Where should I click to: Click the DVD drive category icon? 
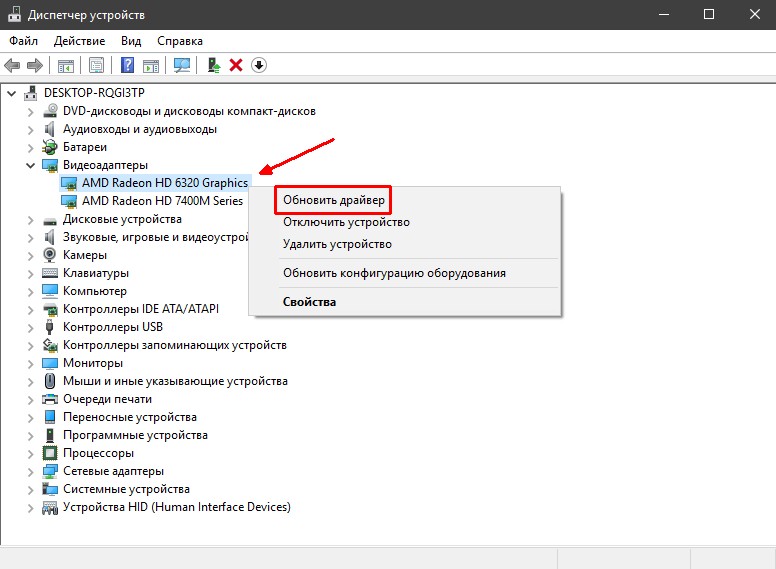click(50, 111)
